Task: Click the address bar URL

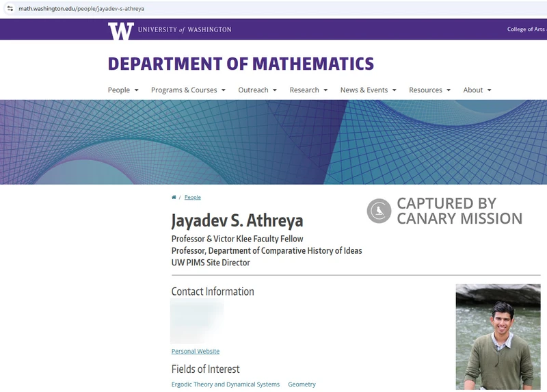Action: (81, 8)
